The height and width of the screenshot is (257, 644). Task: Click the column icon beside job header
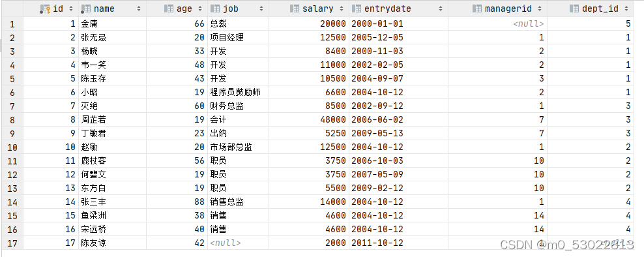[x=215, y=8]
